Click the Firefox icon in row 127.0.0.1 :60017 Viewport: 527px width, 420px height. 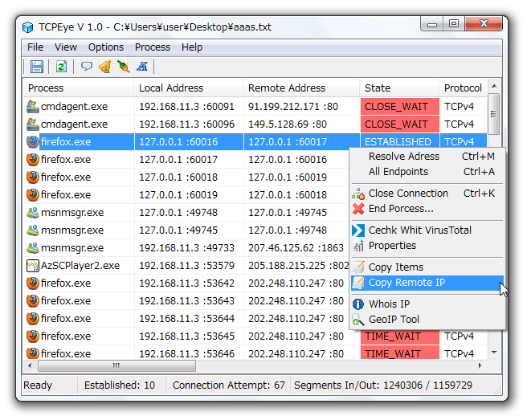tap(33, 160)
